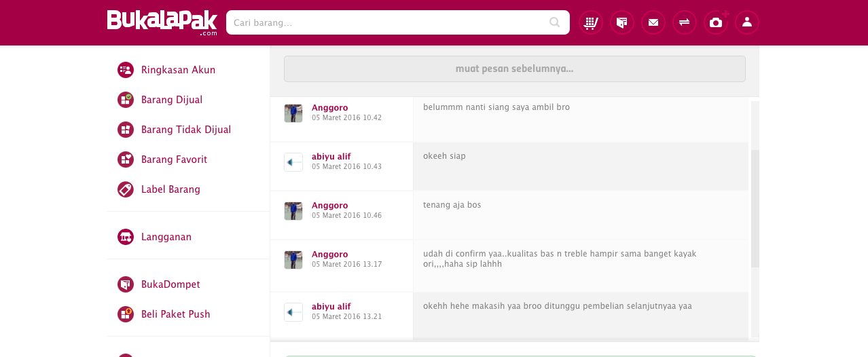The width and height of the screenshot is (868, 357).
Task: Click the Barang Tidak Dijual sidebar icon
Action: point(125,130)
